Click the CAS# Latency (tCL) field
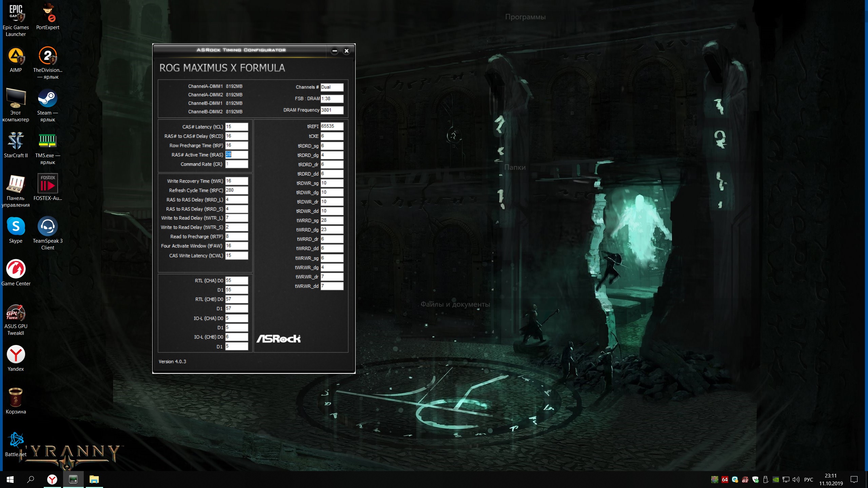 [236, 127]
